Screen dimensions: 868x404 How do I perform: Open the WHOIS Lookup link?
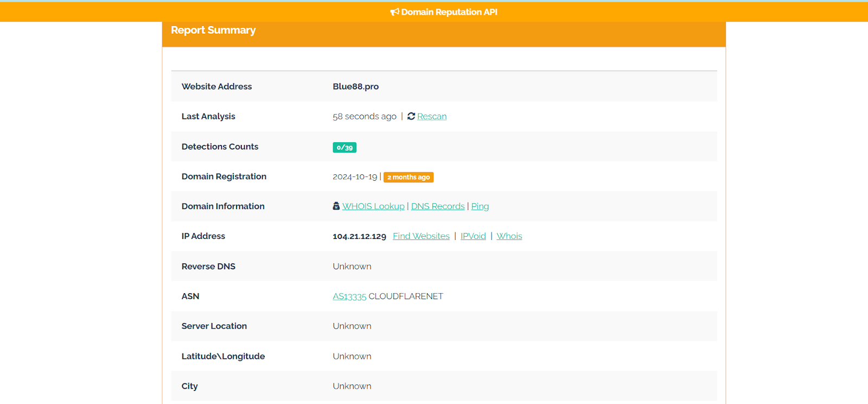click(x=373, y=206)
